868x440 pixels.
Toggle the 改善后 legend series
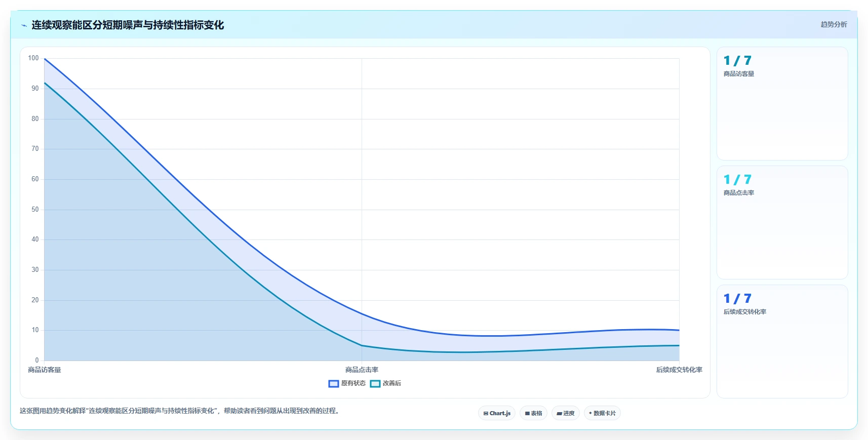[385, 383]
